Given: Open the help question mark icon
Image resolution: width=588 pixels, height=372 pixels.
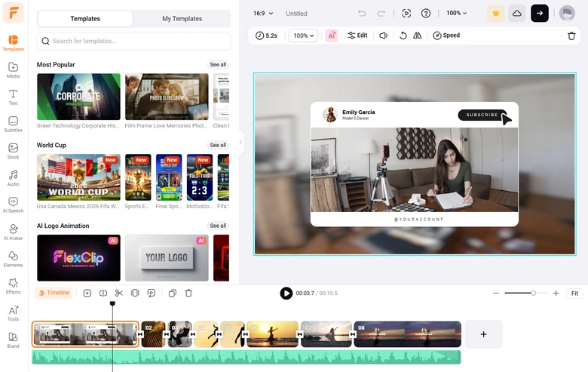Looking at the screenshot, I should pyautogui.click(x=426, y=14).
